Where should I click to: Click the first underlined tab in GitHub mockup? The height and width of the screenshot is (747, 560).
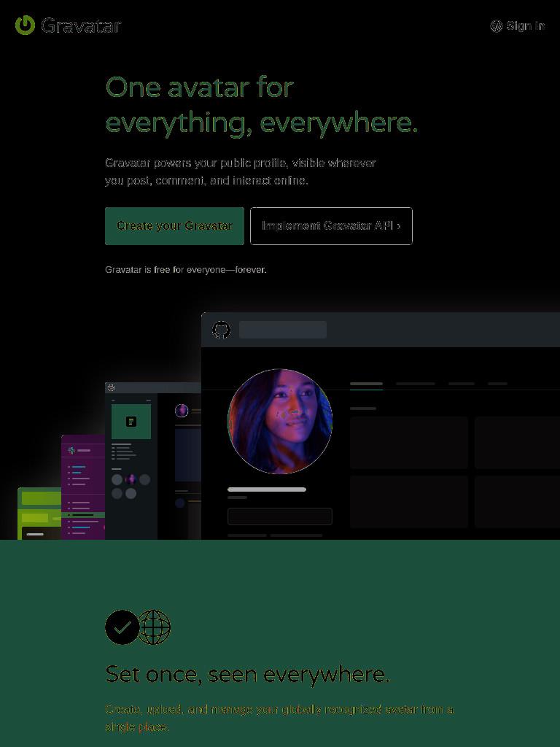pyautogui.click(x=366, y=384)
